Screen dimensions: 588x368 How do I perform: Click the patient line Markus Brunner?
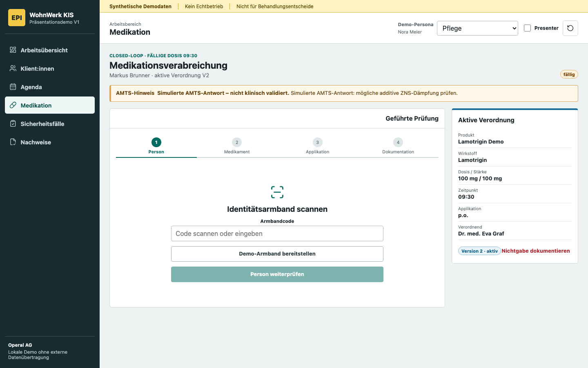click(159, 75)
